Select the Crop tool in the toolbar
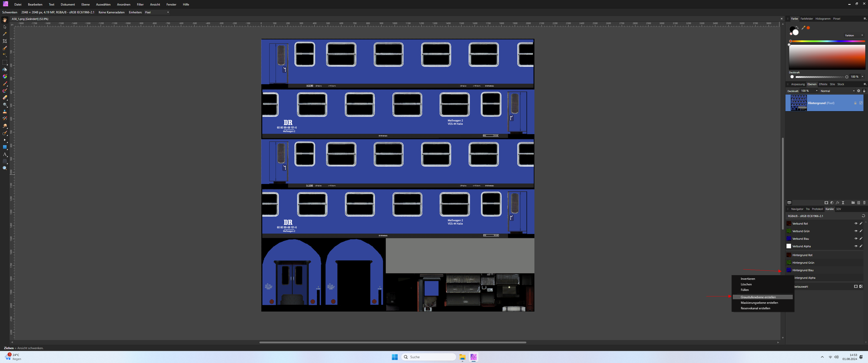 point(5,41)
